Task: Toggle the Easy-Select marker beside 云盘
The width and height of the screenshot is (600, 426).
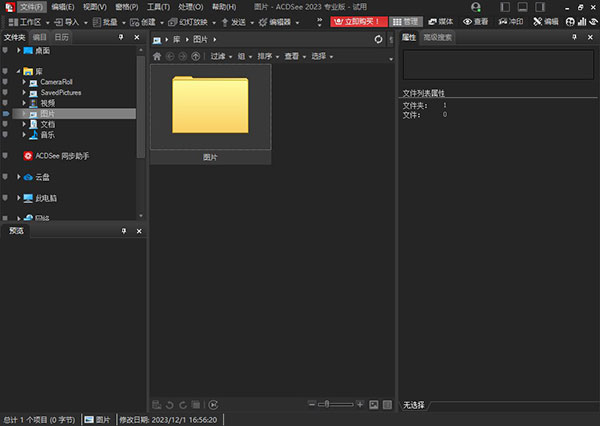Action: [x=6, y=177]
